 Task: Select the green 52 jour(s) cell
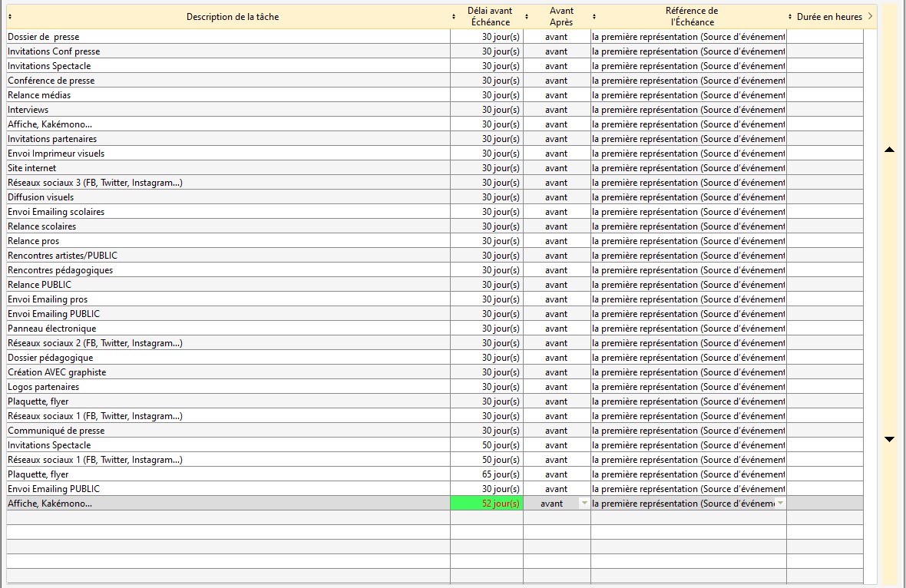coord(487,504)
